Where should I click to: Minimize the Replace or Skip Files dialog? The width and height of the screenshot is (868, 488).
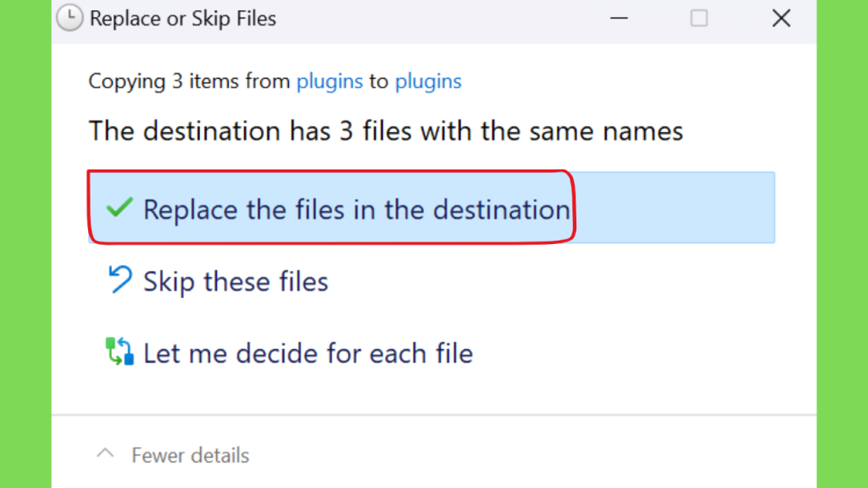pos(619,19)
